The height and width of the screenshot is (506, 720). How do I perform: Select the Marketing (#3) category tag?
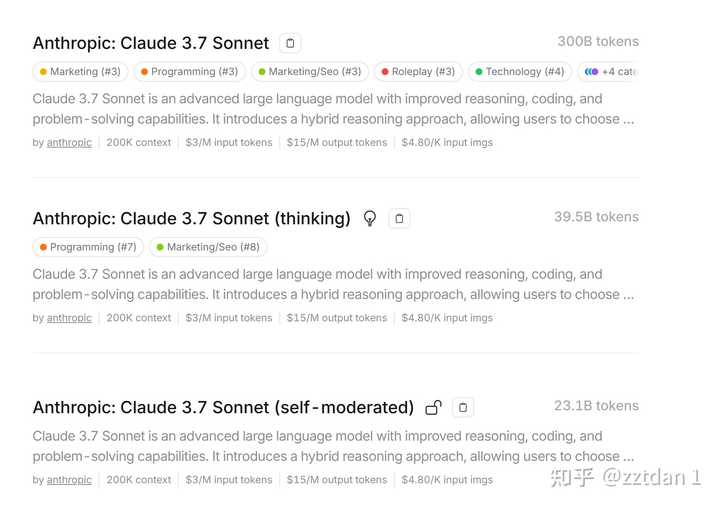[80, 72]
